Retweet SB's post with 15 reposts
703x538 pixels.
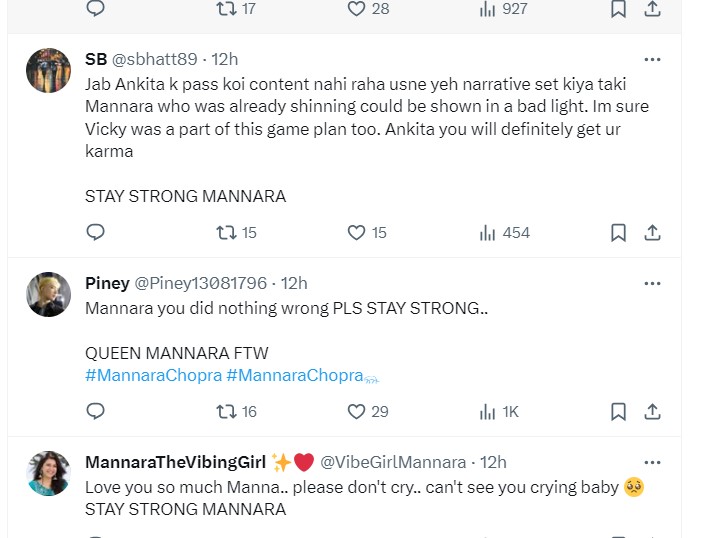point(227,233)
